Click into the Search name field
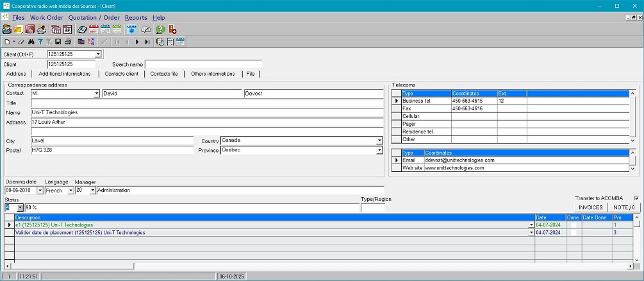644x281 pixels. pos(203,64)
